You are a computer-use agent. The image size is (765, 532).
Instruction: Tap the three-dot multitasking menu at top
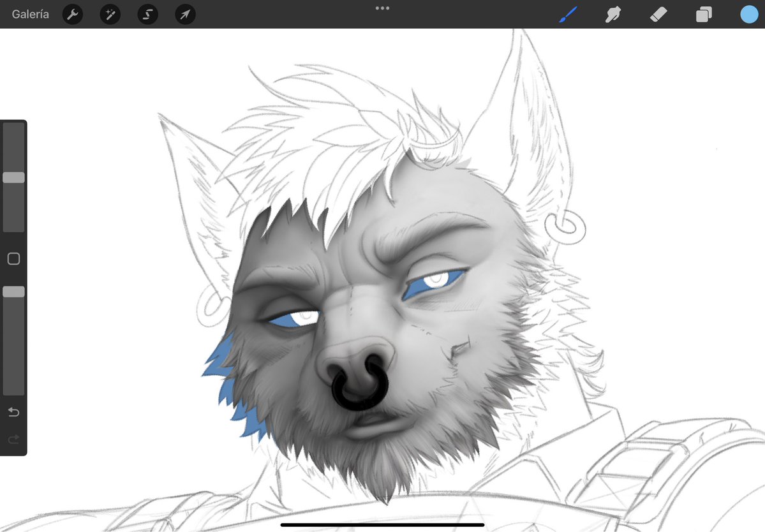[x=383, y=8]
